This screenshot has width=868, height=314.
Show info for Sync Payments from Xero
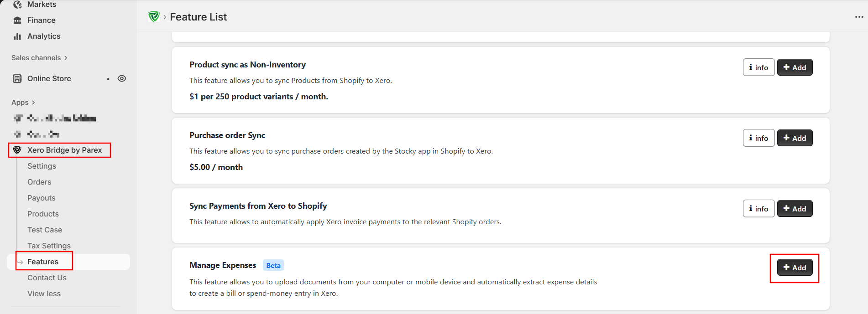coord(758,209)
